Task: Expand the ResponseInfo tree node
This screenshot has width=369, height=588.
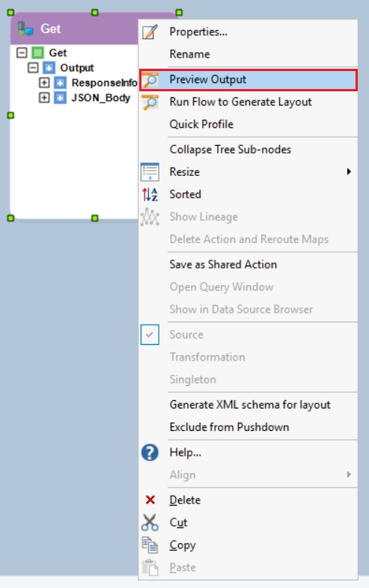Action: 44,82
